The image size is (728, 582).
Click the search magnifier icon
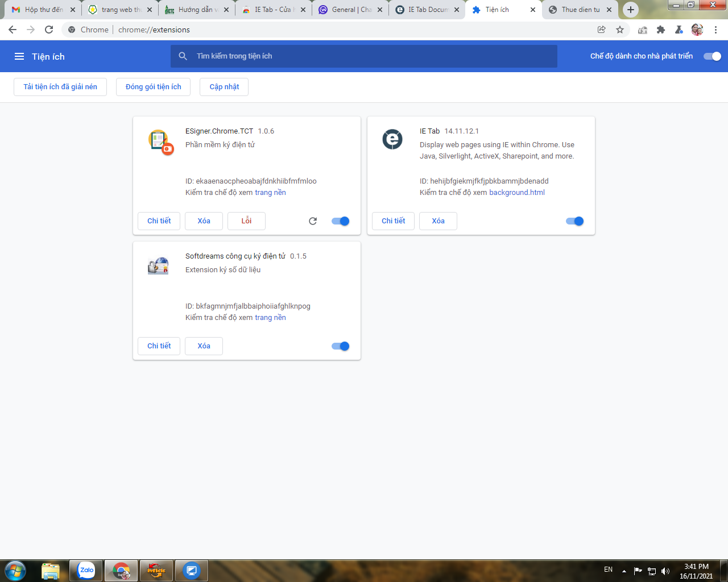[x=183, y=56]
